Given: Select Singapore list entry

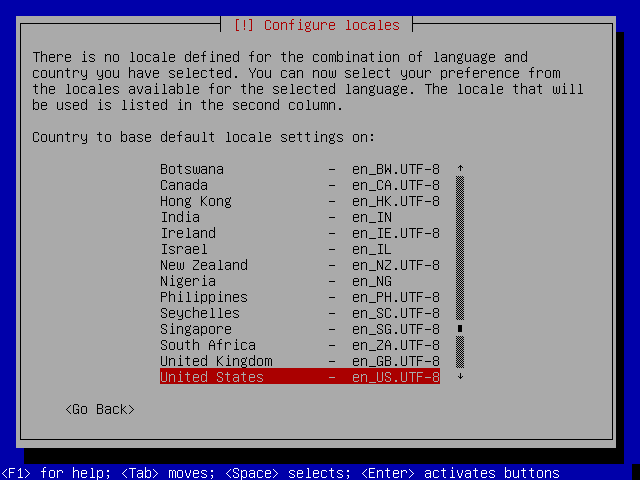Looking at the screenshot, I should [299, 329].
